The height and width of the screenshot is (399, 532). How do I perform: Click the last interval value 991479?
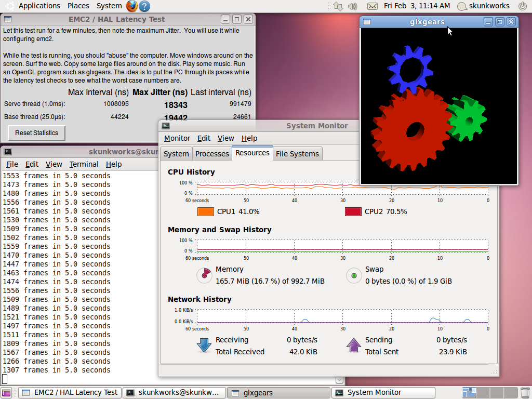[x=240, y=104]
